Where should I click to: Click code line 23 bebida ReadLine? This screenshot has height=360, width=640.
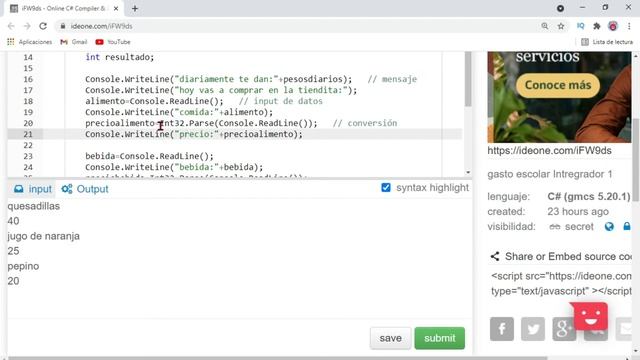click(x=149, y=156)
